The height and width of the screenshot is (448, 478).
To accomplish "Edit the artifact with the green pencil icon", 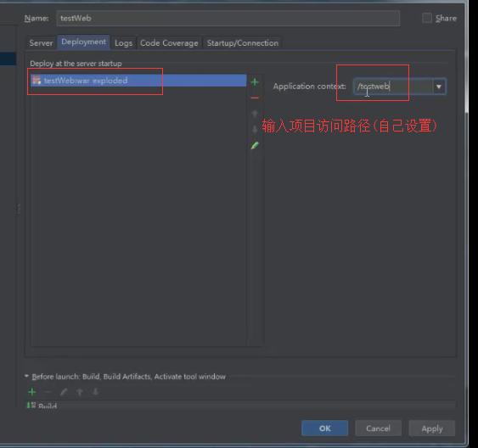I will [x=255, y=145].
